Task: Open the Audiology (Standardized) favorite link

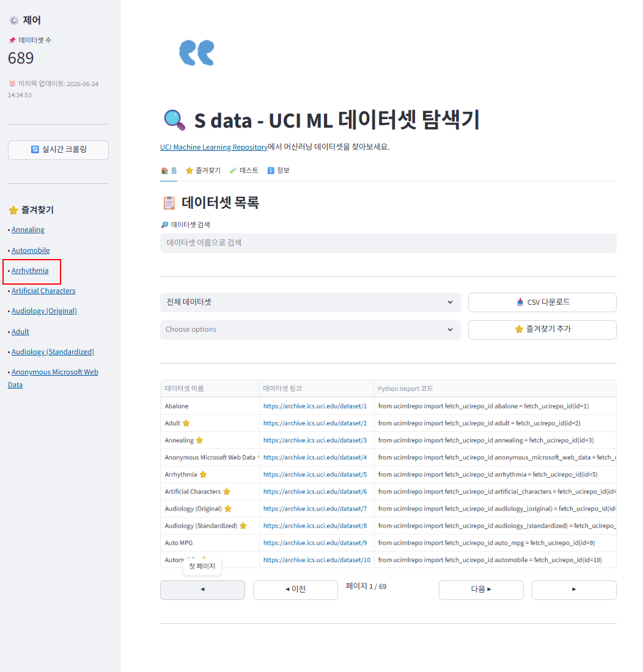Action: tap(53, 352)
